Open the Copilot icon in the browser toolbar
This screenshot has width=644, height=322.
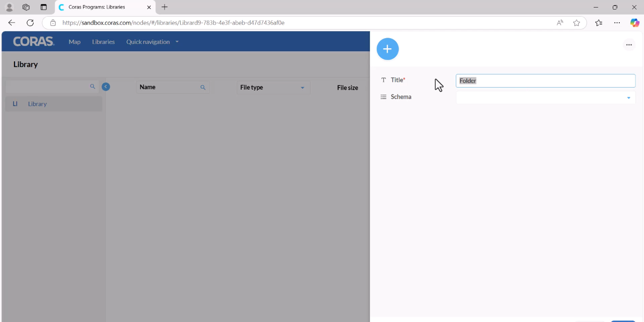tap(635, 23)
